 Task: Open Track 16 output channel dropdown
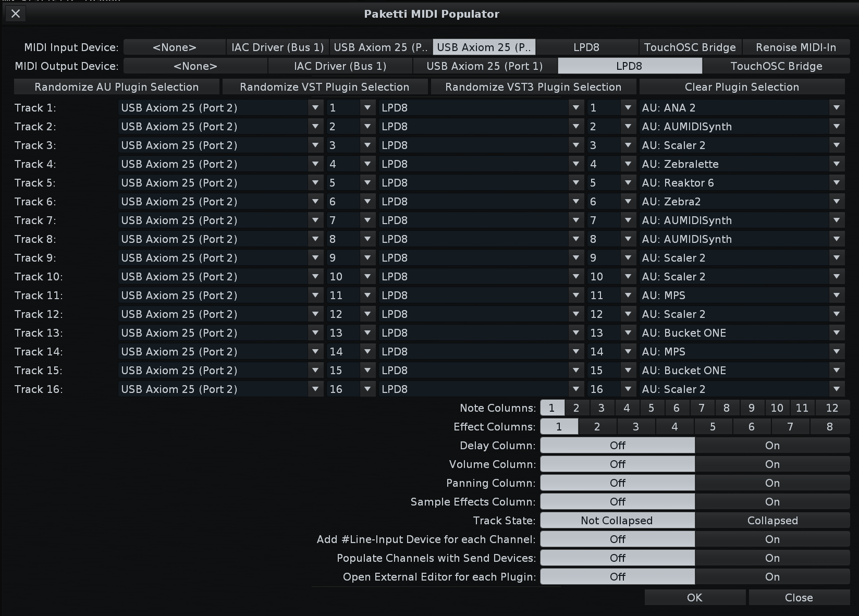point(628,389)
